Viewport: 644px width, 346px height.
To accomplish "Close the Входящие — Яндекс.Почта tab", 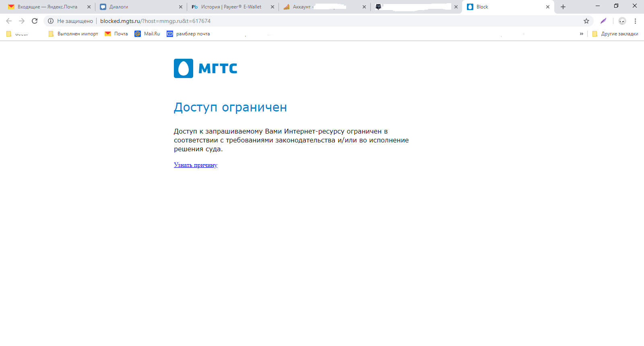I will [x=89, y=7].
